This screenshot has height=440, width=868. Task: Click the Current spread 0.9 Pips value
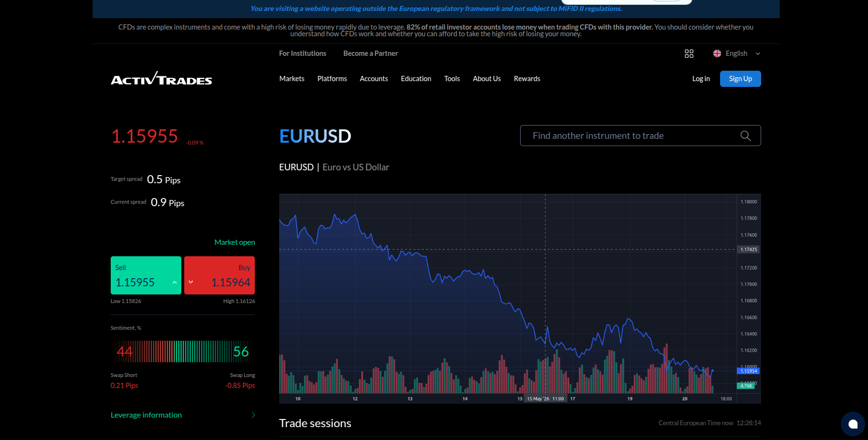(x=167, y=202)
